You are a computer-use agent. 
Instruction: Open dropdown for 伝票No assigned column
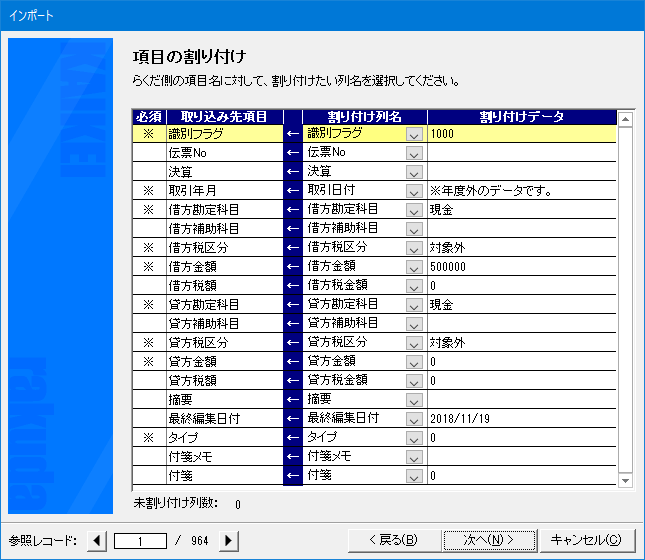[414, 153]
